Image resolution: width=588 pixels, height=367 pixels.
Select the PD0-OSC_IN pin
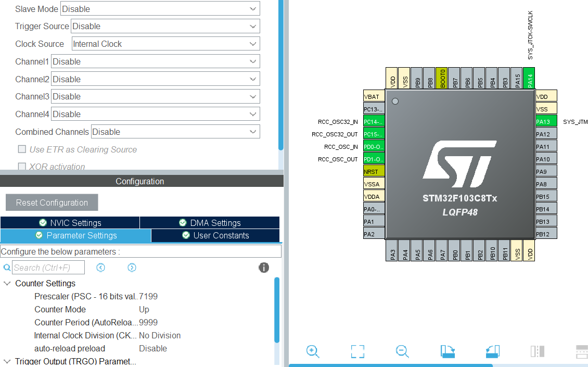374,147
